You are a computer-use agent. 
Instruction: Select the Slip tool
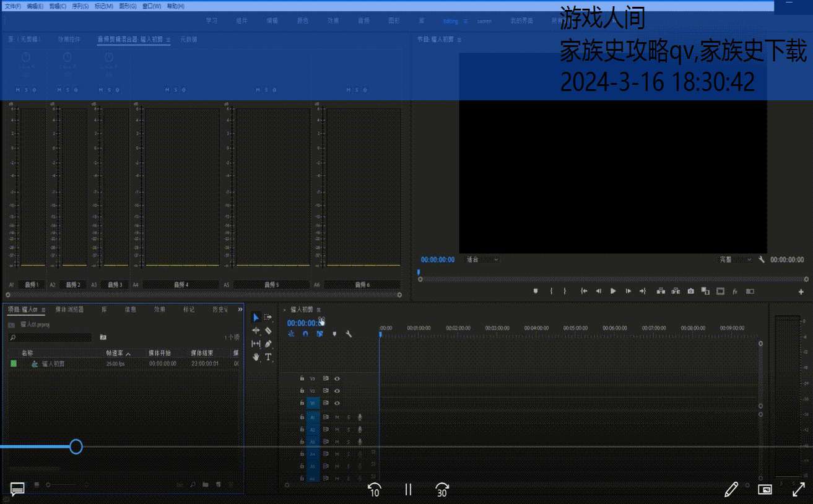[256, 344]
